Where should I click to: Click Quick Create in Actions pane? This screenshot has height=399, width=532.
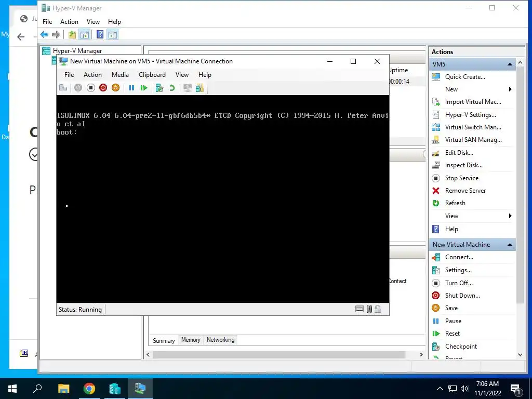coord(465,77)
